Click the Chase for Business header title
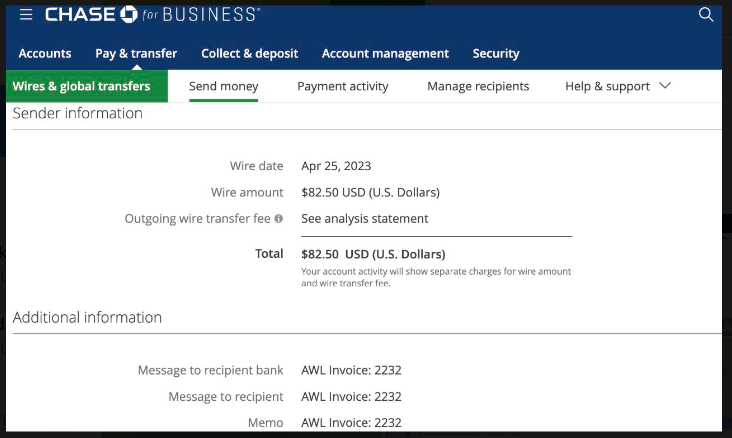 153,14
